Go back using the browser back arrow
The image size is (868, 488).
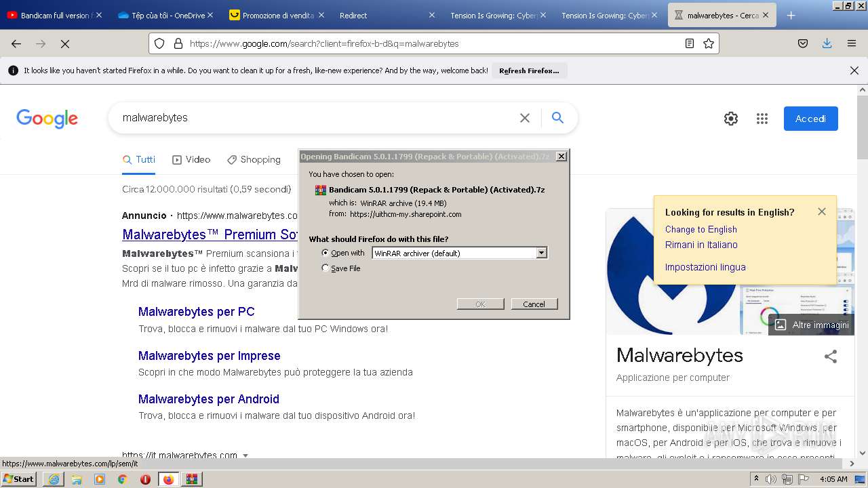[16, 43]
